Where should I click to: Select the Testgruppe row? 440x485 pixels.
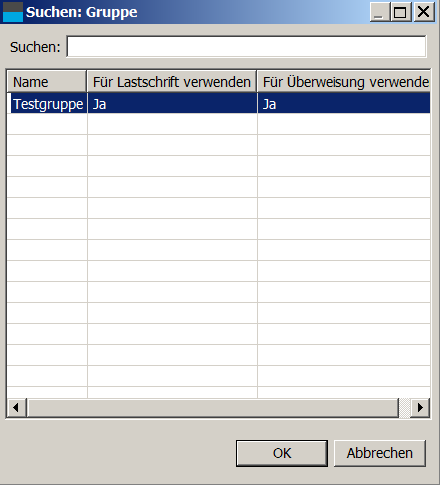click(219, 104)
